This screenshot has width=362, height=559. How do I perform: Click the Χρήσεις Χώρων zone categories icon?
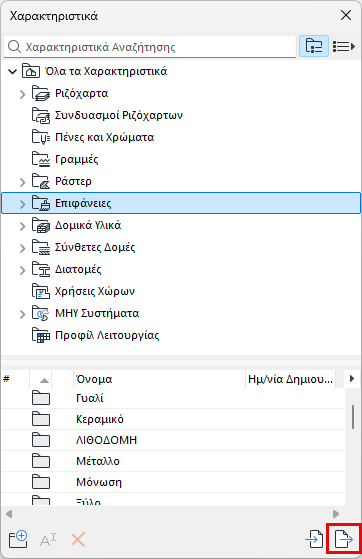pyautogui.click(x=40, y=291)
